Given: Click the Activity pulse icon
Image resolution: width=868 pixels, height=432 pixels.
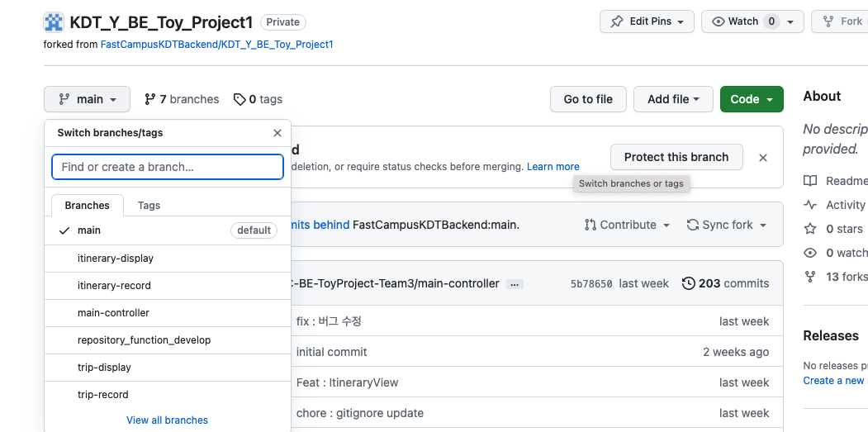Looking at the screenshot, I should [810, 205].
